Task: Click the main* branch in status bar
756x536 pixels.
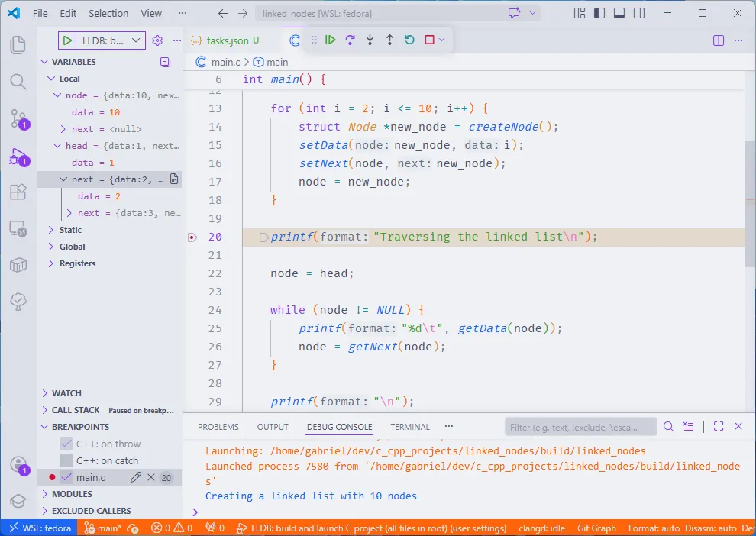Action: pos(102,528)
